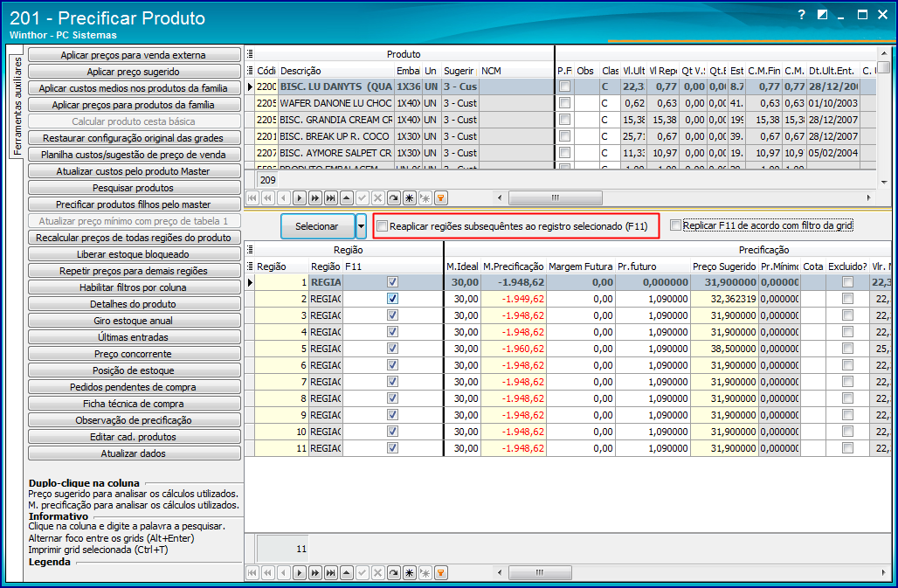Jump to next page in Produto grid navigator

(x=315, y=198)
